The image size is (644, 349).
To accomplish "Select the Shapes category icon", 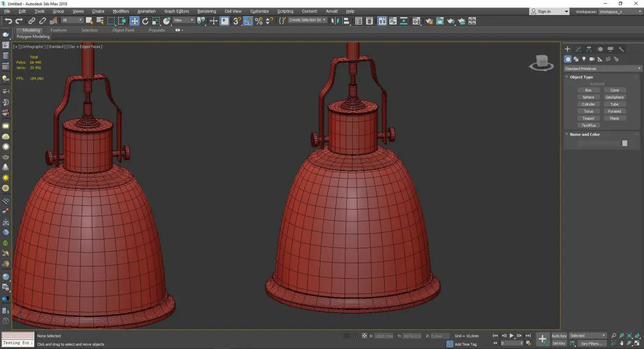I will tap(576, 59).
